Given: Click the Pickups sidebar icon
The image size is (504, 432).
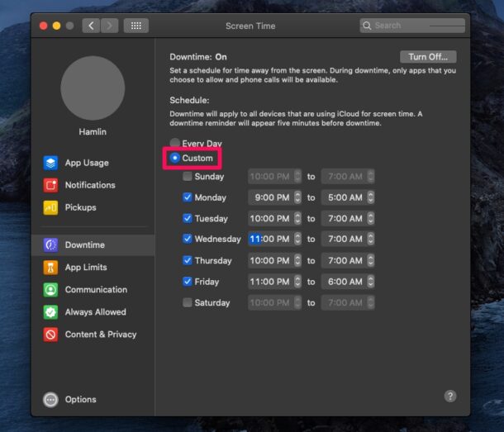Looking at the screenshot, I should 50,207.
